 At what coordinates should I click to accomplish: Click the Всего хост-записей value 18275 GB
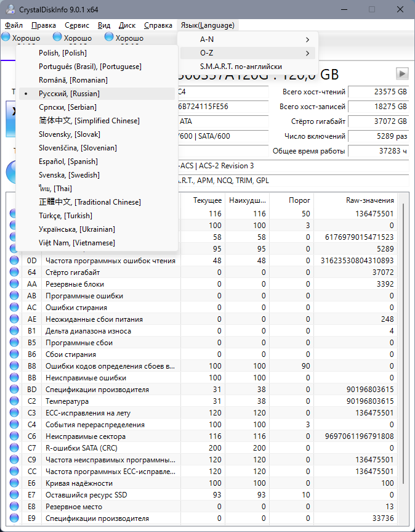pyautogui.click(x=378, y=107)
